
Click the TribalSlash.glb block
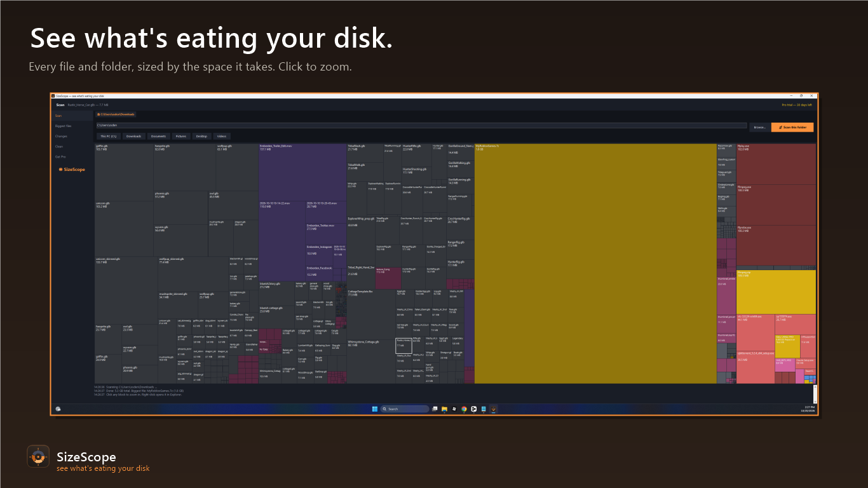tap(365, 152)
